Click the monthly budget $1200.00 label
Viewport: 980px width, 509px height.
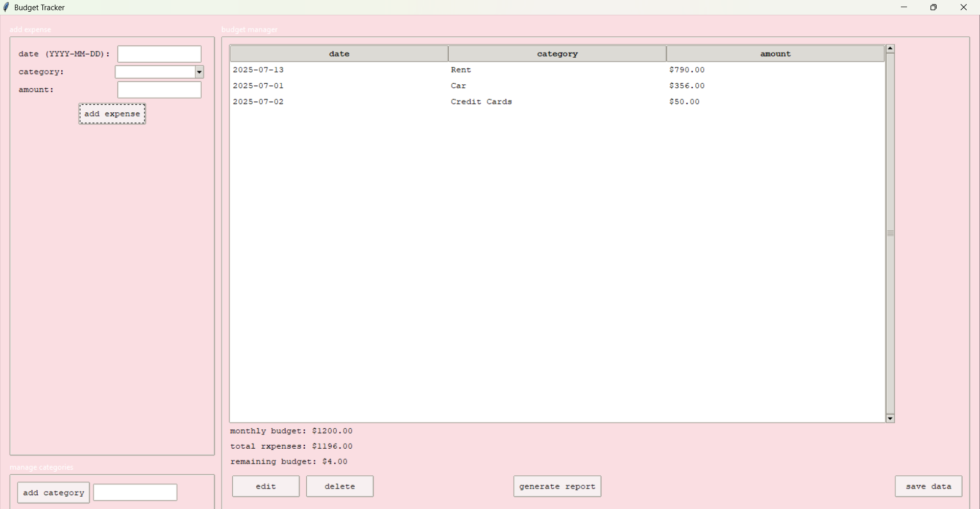coord(291,431)
